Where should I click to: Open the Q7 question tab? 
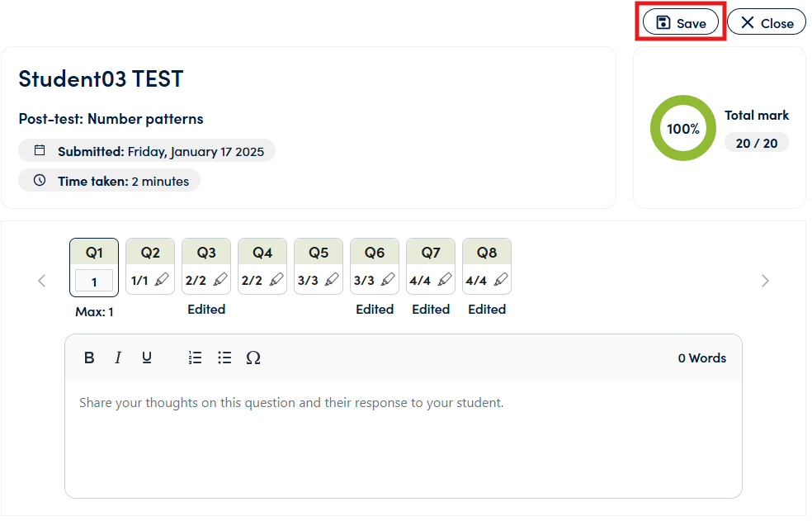click(x=430, y=252)
